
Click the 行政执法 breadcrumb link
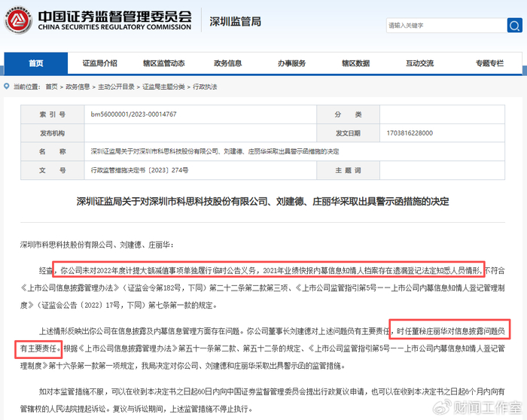[x=205, y=87]
